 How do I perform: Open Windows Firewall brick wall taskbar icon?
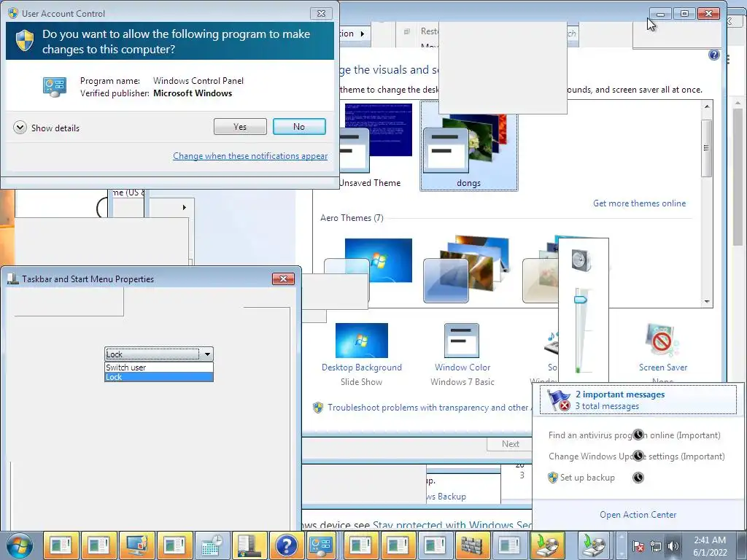[472, 545]
